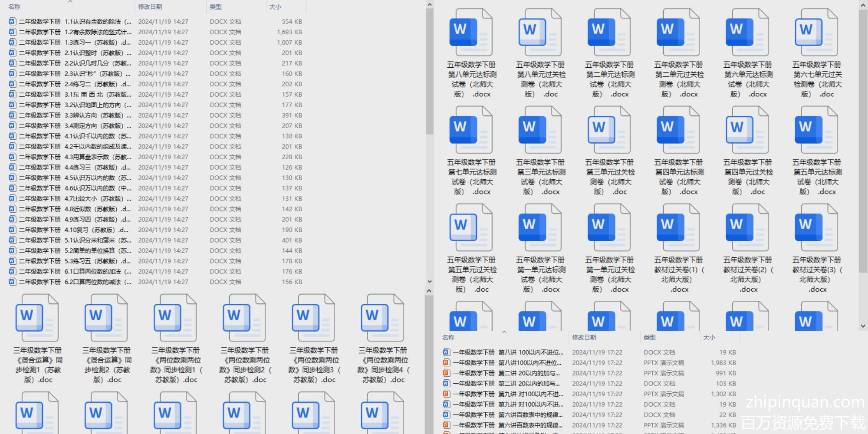Select Word icon of 三年级《混合运算》同步检测1
The height and width of the screenshot is (434, 868).
(37, 319)
